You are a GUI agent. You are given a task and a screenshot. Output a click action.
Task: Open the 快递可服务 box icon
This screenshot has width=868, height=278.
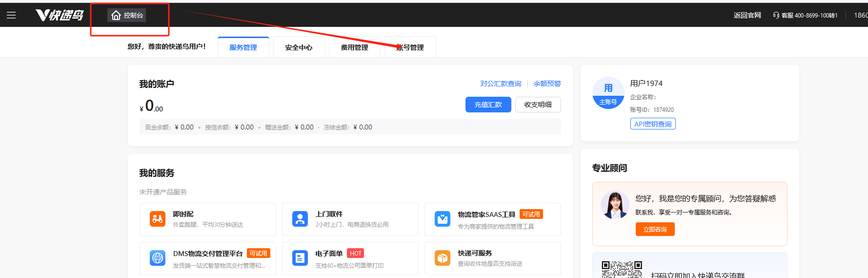point(443,258)
